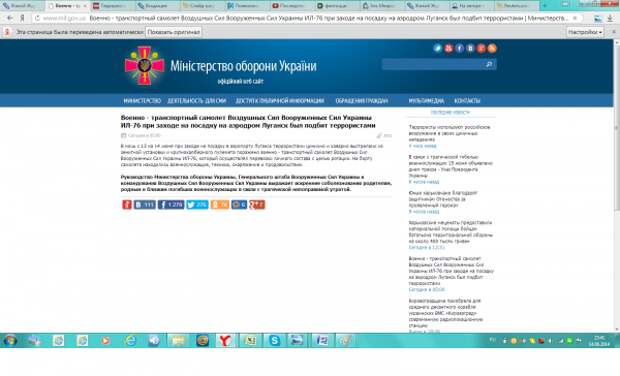Click the browser address bar
This screenshot has width=620, height=376.
pyautogui.click(x=308, y=18)
